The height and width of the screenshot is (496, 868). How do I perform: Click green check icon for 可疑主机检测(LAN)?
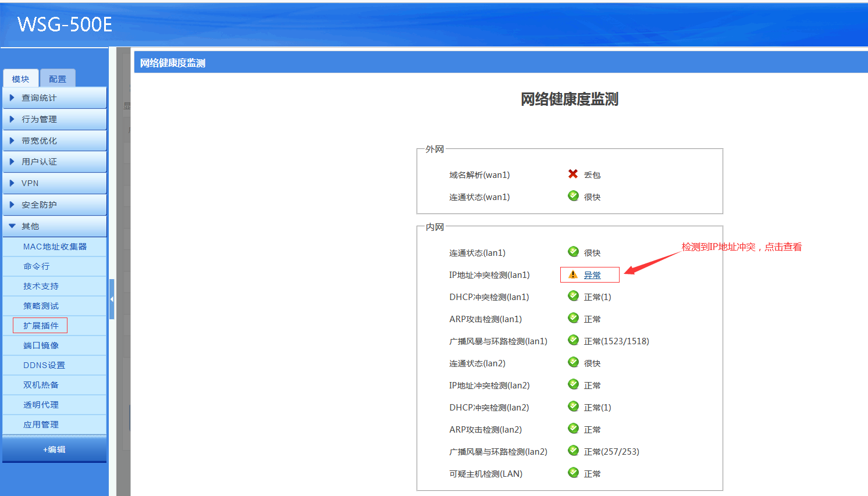(573, 473)
